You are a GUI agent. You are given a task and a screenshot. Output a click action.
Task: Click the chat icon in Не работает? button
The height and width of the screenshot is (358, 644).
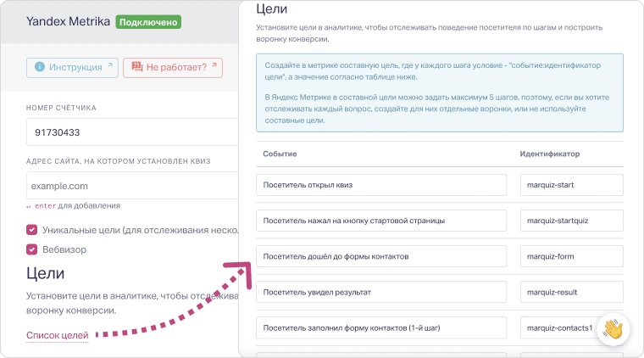coord(136,68)
